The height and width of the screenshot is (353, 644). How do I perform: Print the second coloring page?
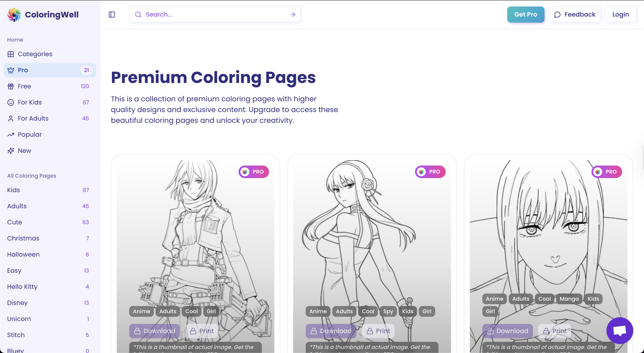click(378, 331)
